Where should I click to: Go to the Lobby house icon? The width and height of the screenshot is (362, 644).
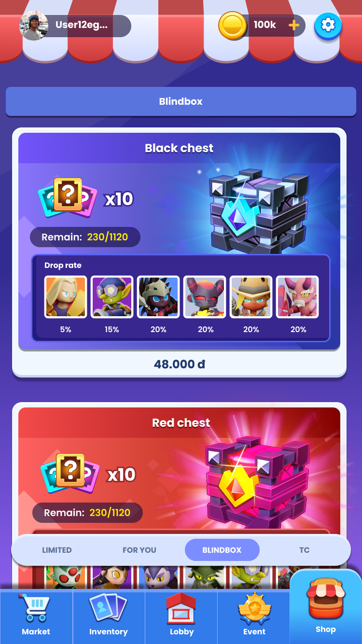click(181, 608)
